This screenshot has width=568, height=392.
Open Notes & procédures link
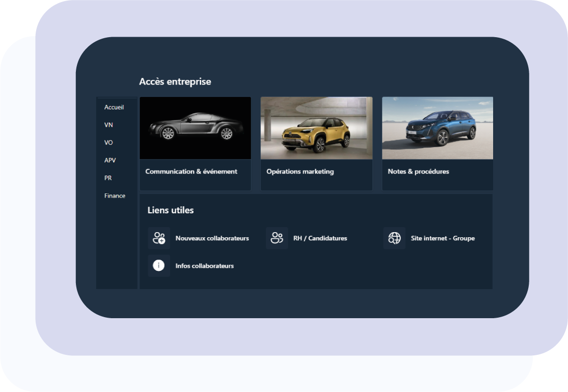coord(418,172)
